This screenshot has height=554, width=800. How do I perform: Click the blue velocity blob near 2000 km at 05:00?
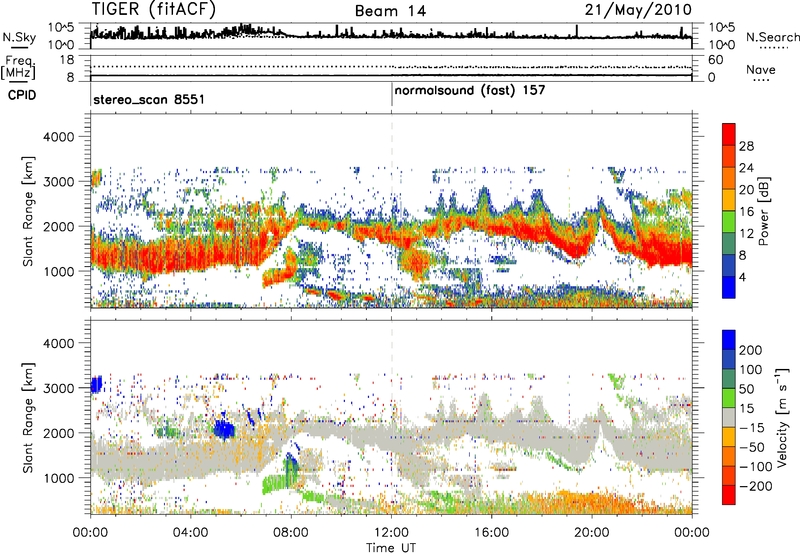tap(223, 429)
